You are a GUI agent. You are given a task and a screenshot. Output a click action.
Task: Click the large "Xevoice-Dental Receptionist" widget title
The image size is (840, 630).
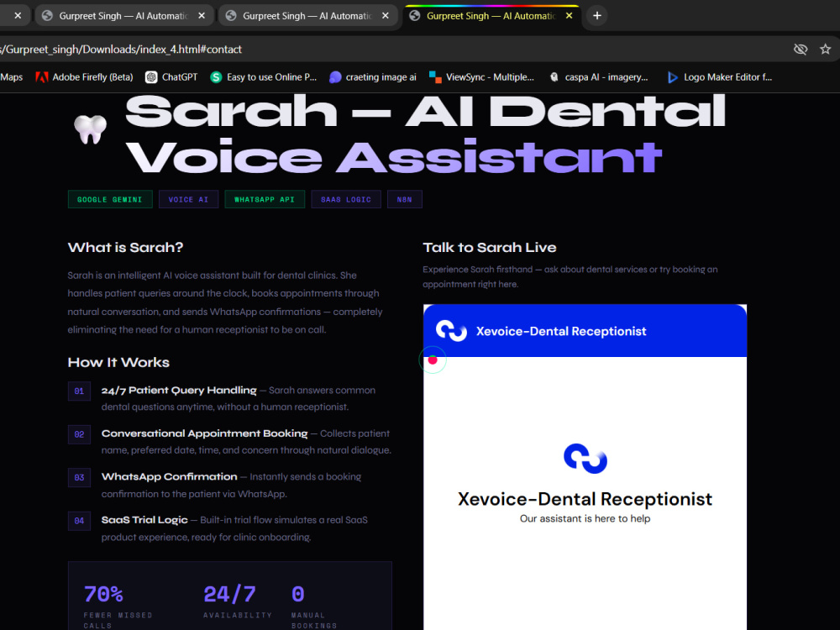(585, 499)
